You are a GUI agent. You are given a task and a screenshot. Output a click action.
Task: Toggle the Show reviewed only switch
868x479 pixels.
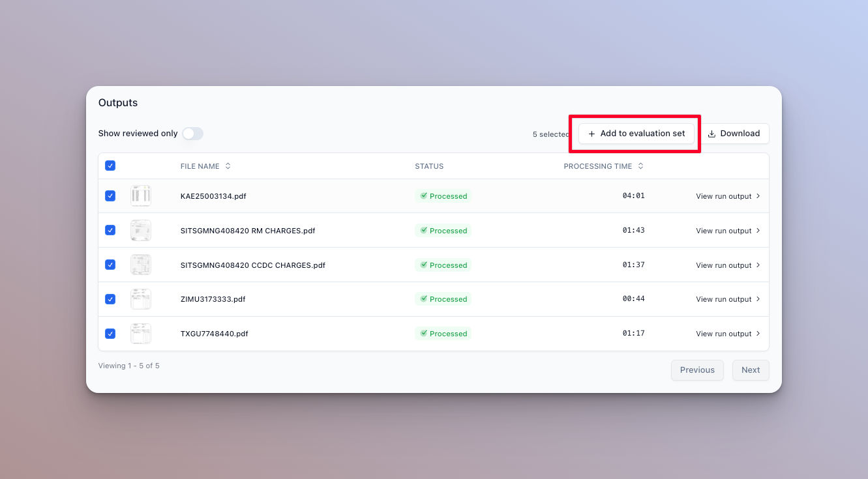192,134
